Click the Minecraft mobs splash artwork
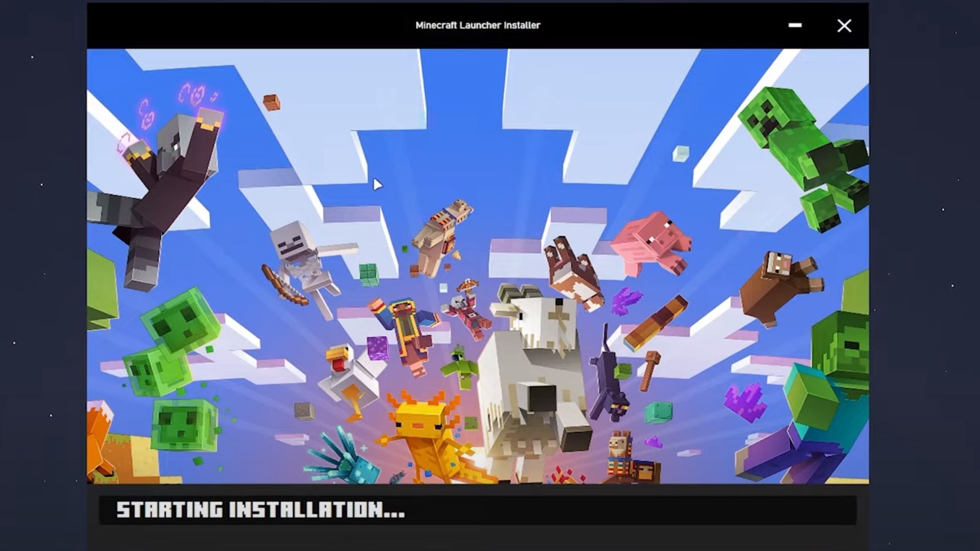Image resolution: width=980 pixels, height=551 pixels. 478,266
